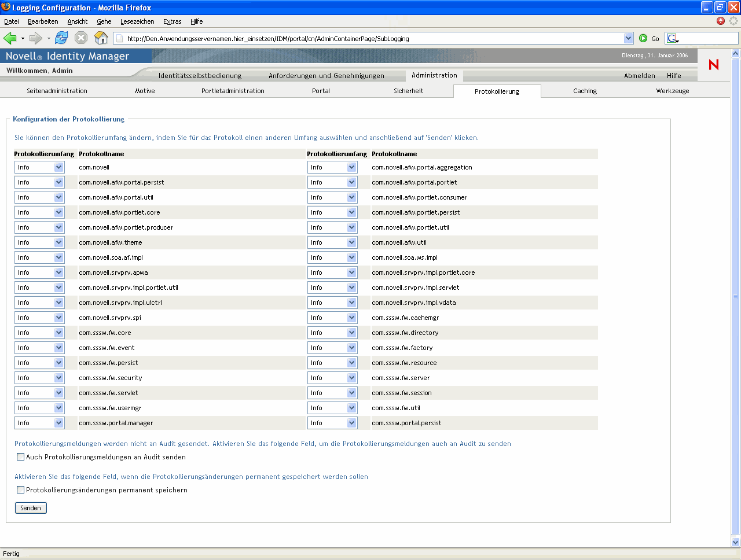Switch to the Sicherheit tab
The image size is (741, 560).
[x=409, y=91]
